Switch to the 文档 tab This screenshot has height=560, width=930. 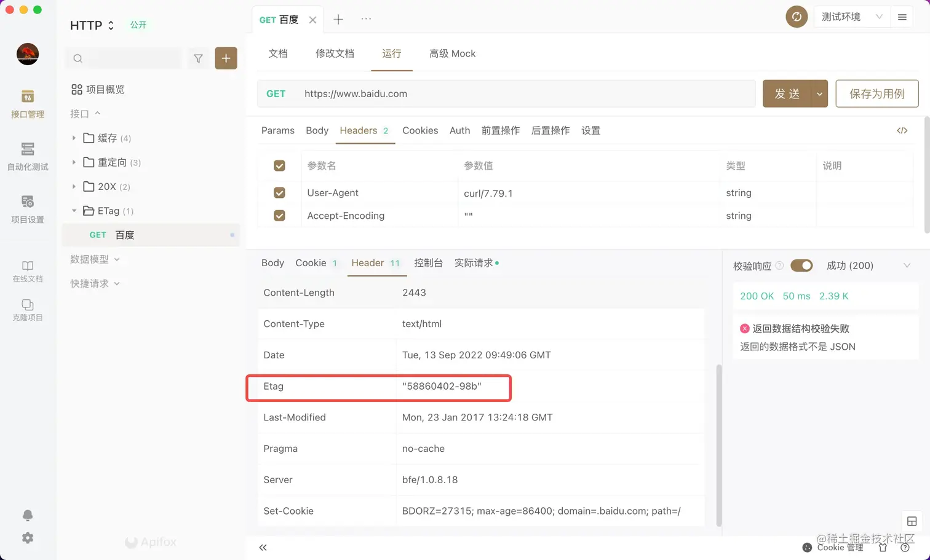pos(278,53)
